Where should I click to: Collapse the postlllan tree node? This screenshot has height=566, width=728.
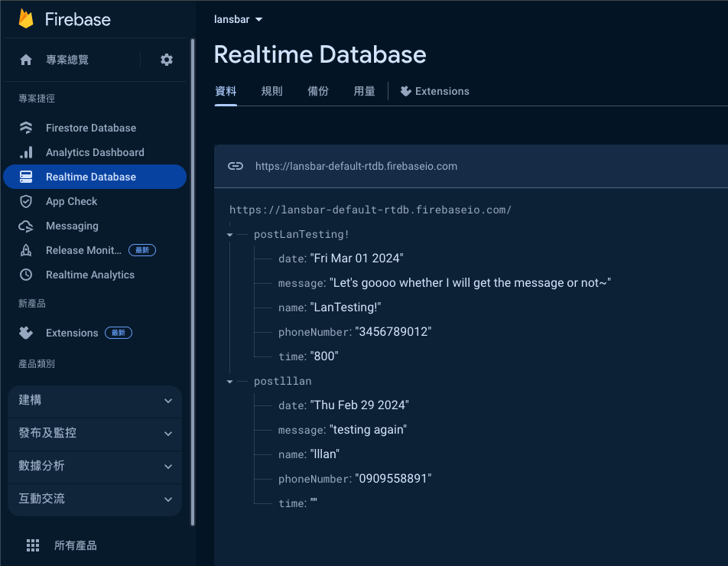[230, 382]
